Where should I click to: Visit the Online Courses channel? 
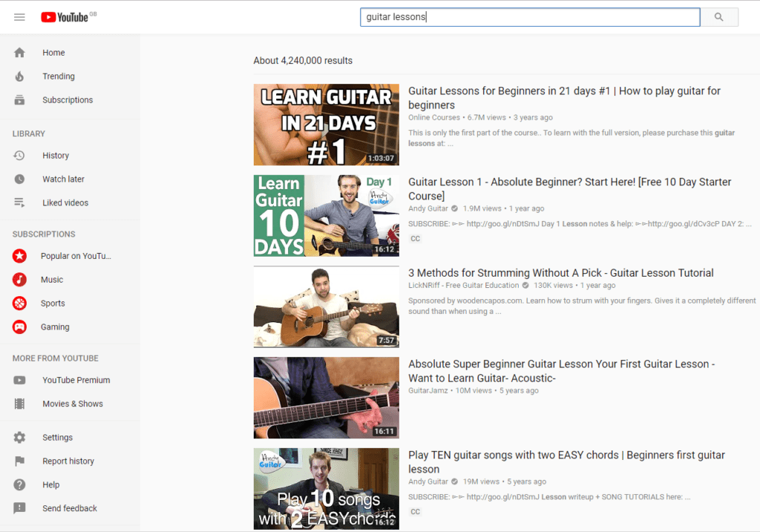coord(433,117)
